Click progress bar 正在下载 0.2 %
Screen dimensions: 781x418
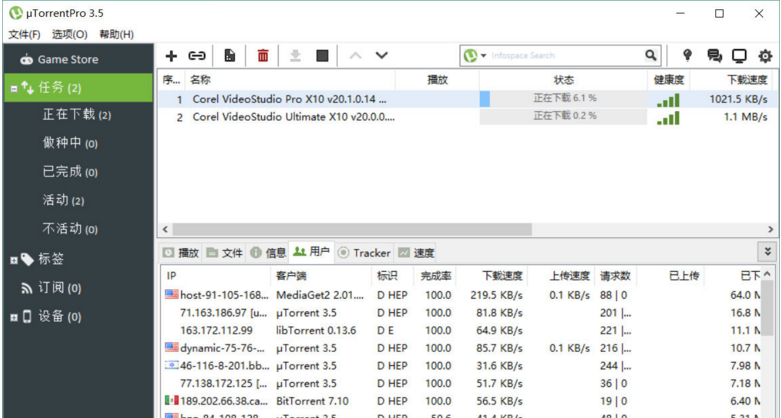[x=563, y=117]
